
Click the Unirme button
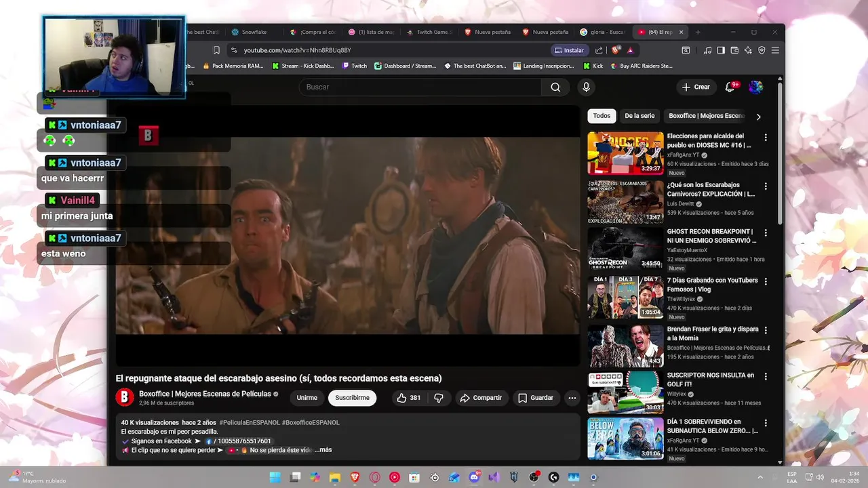(307, 398)
